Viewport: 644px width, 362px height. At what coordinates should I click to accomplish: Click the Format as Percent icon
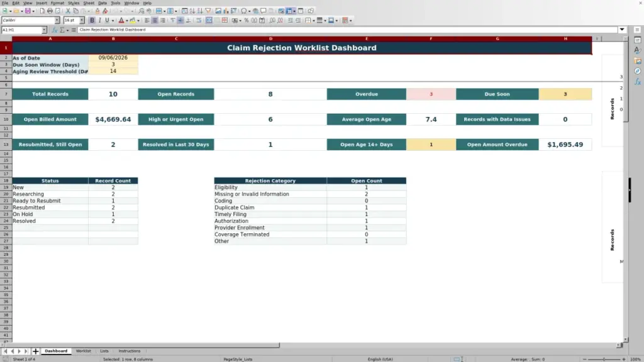tap(247, 21)
